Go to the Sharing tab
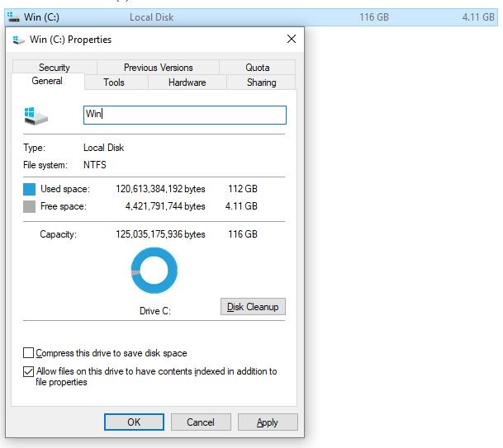Screen dimensions: 503x448 pyautogui.click(x=261, y=83)
